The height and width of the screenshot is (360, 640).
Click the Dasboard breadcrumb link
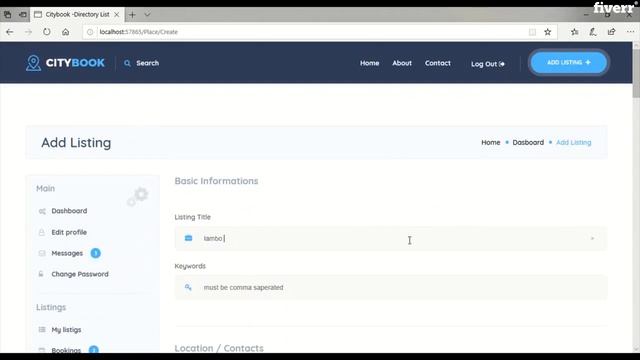point(528,142)
